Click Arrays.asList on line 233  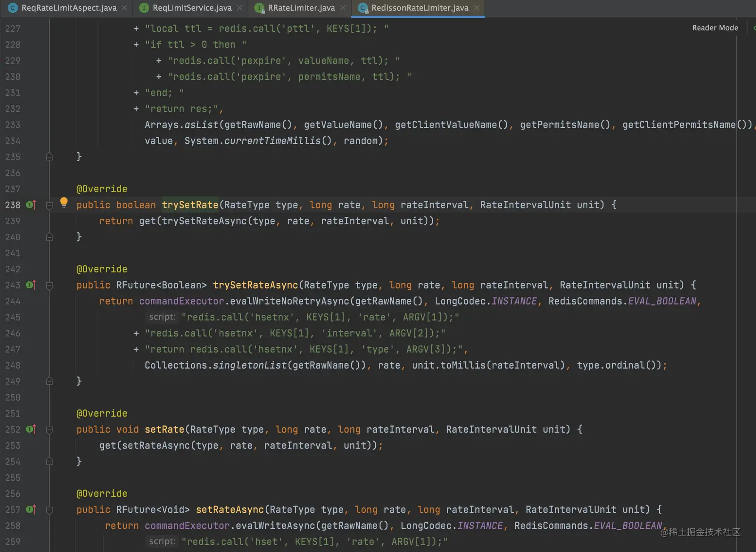point(182,125)
